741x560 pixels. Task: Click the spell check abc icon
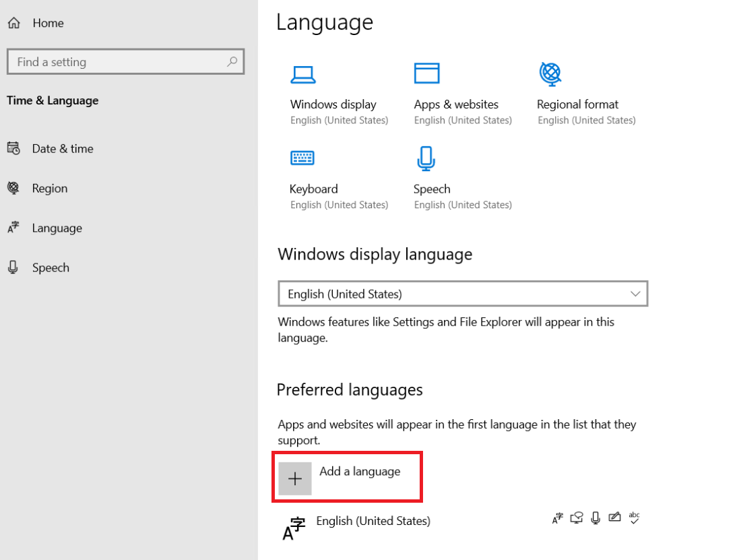pos(634,518)
